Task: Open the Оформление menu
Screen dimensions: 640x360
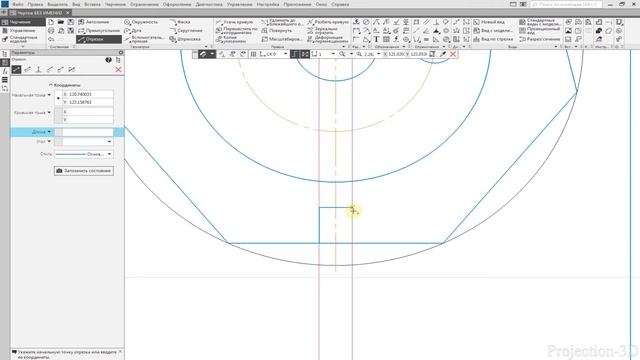Action: click(x=177, y=4)
